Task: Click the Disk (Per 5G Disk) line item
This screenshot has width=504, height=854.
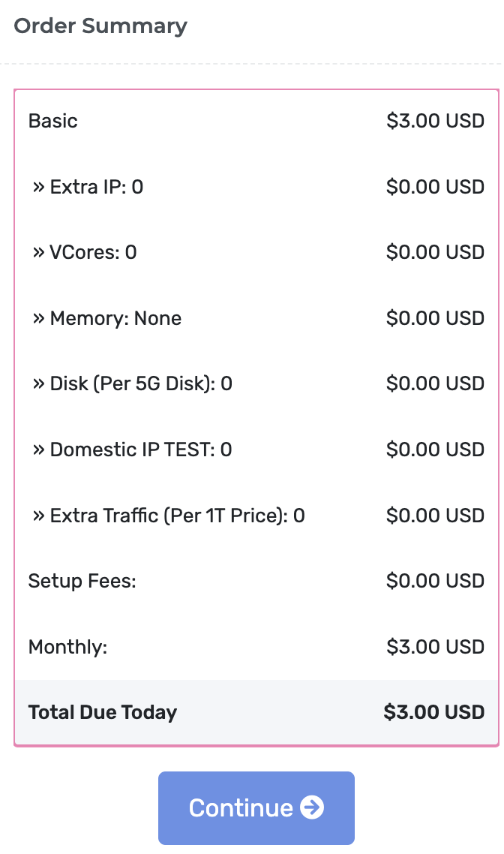Action: (133, 383)
